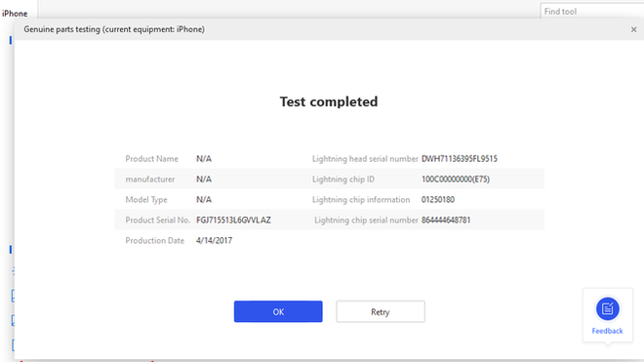644x362 pixels.
Task: Select the Production Date value 4/14/2017
Action: click(214, 241)
